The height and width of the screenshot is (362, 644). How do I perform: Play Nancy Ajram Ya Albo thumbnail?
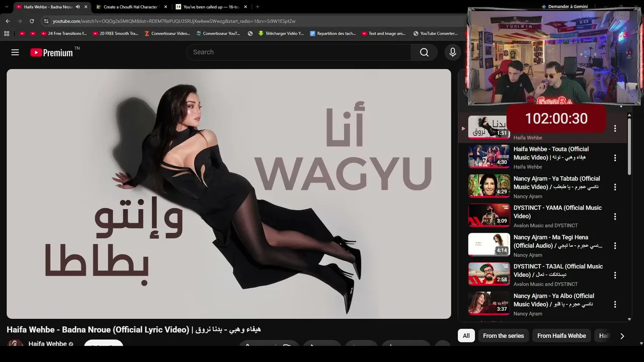[x=489, y=304]
